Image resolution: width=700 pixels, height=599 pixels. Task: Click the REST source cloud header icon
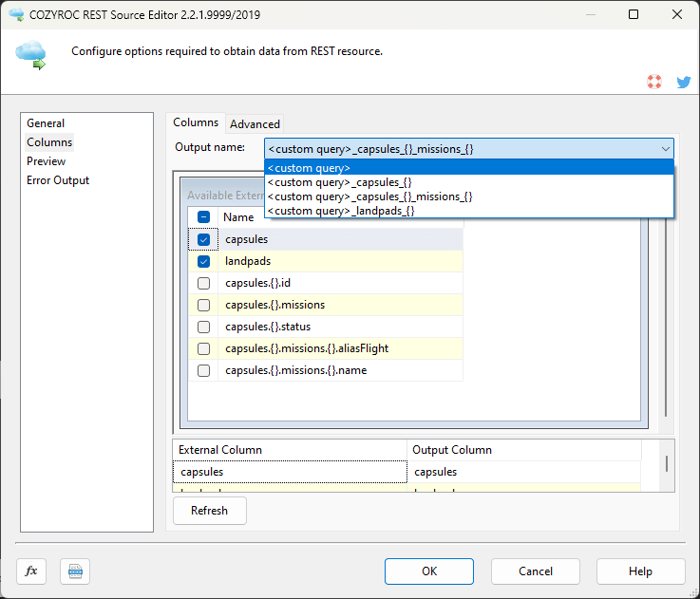click(x=30, y=55)
